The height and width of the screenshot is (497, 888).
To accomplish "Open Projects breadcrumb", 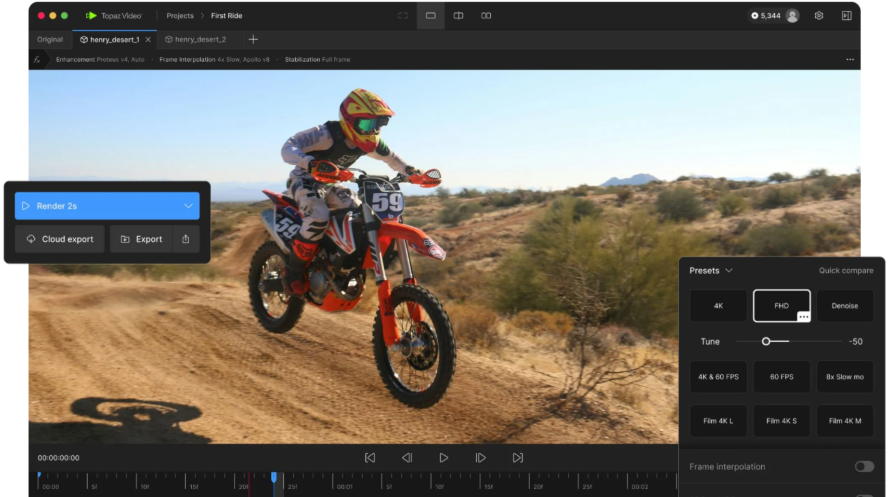I will (x=180, y=16).
